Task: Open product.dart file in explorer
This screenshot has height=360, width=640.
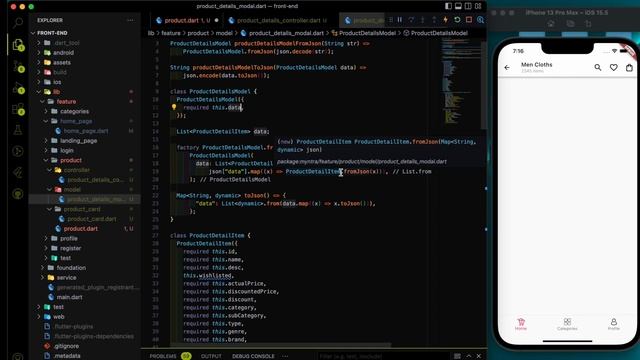Action: pyautogui.click(x=80, y=229)
